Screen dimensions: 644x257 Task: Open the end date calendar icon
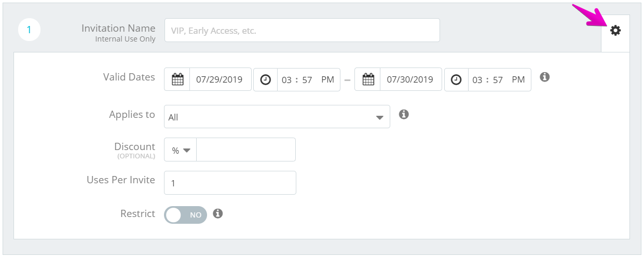368,79
